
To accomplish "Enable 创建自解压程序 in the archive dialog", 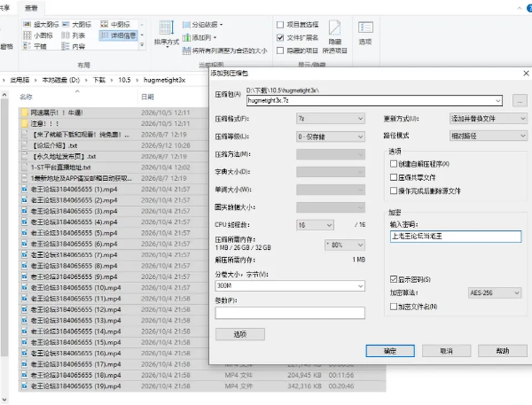I will 393,164.
